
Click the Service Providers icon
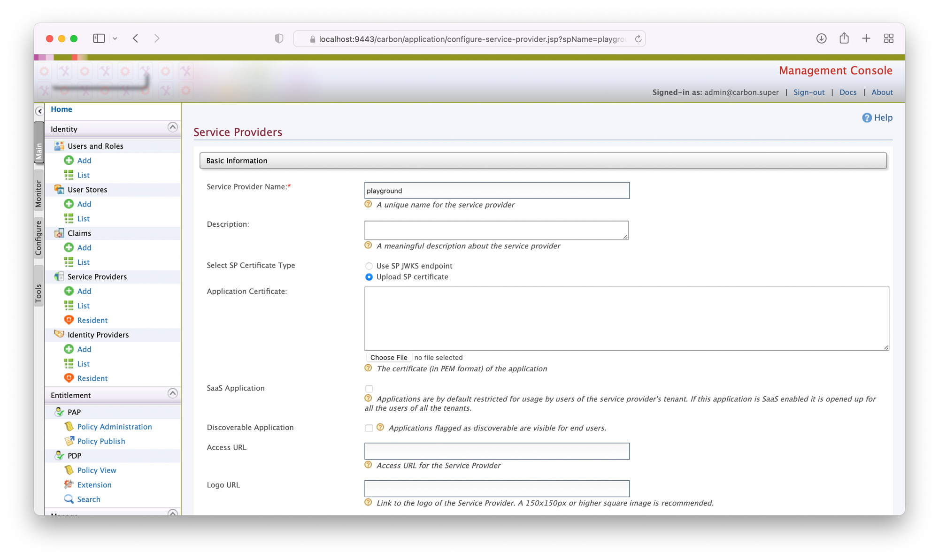[x=59, y=276]
